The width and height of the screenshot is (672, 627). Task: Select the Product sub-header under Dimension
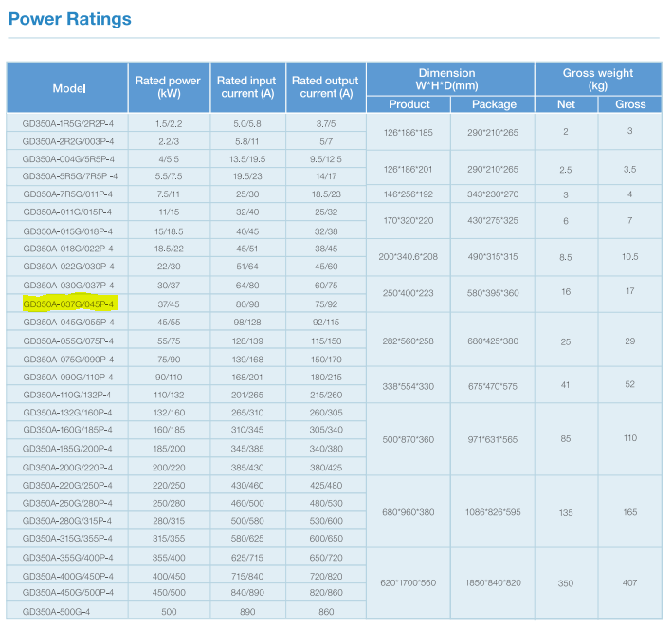pos(409,104)
